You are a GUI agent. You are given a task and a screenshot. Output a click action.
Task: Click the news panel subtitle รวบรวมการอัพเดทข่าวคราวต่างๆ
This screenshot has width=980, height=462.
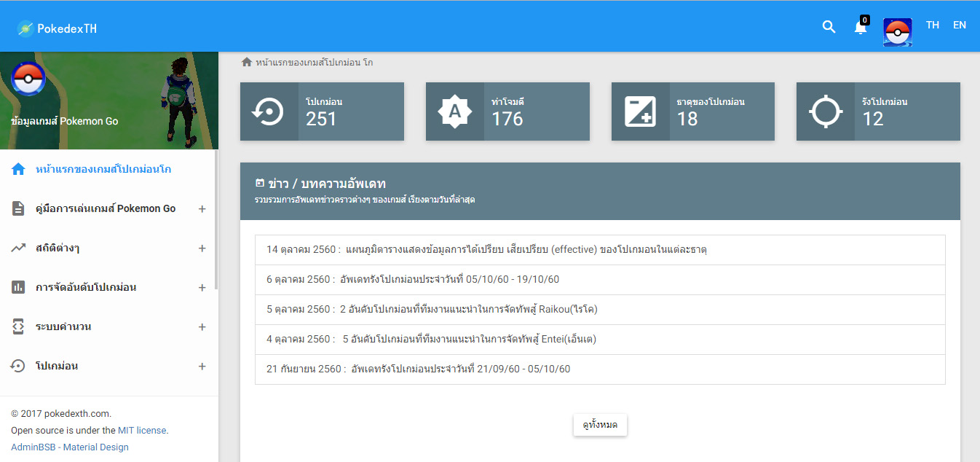click(365, 200)
